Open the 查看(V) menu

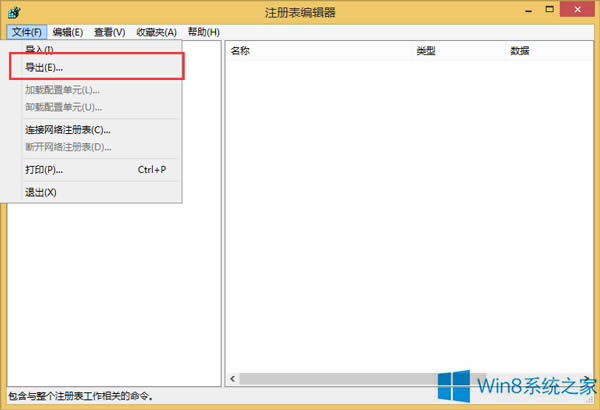pos(110,32)
